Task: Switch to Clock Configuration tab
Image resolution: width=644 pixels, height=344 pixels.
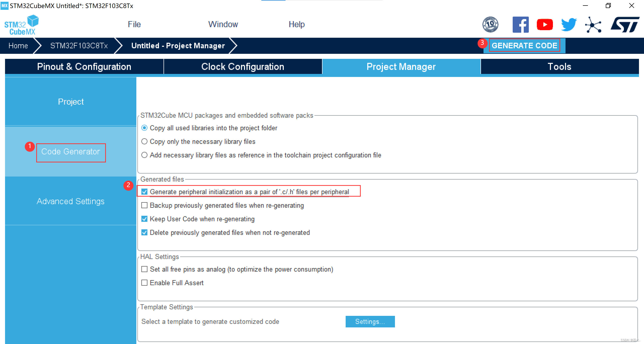Action: pyautogui.click(x=243, y=67)
